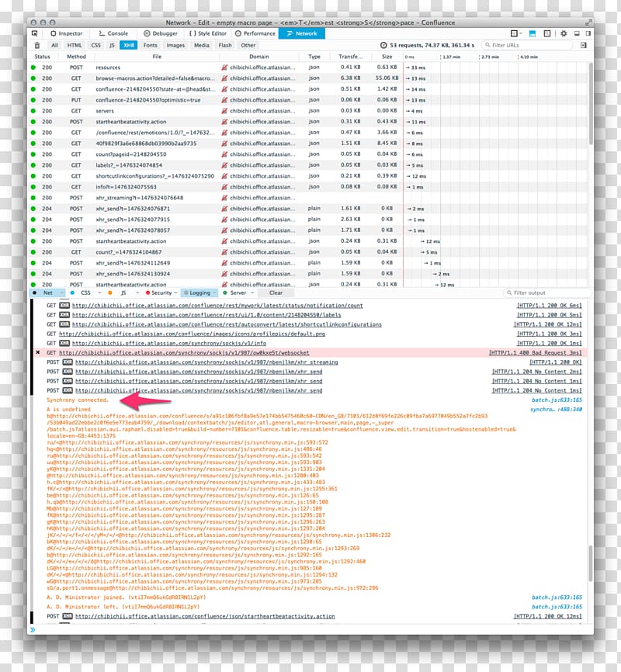621x672 pixels.
Task: Open the frame selector icon in toolbar
Action: [515, 33]
